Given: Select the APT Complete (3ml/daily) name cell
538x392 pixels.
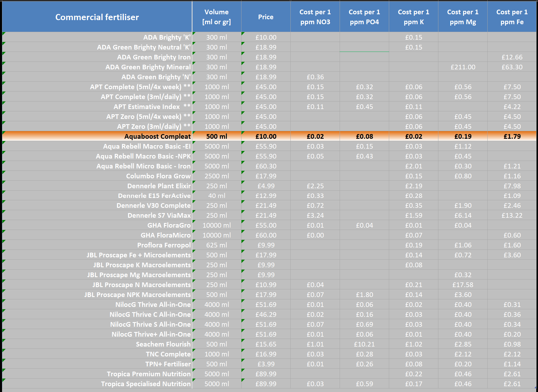Looking at the screenshot, I should point(97,97).
